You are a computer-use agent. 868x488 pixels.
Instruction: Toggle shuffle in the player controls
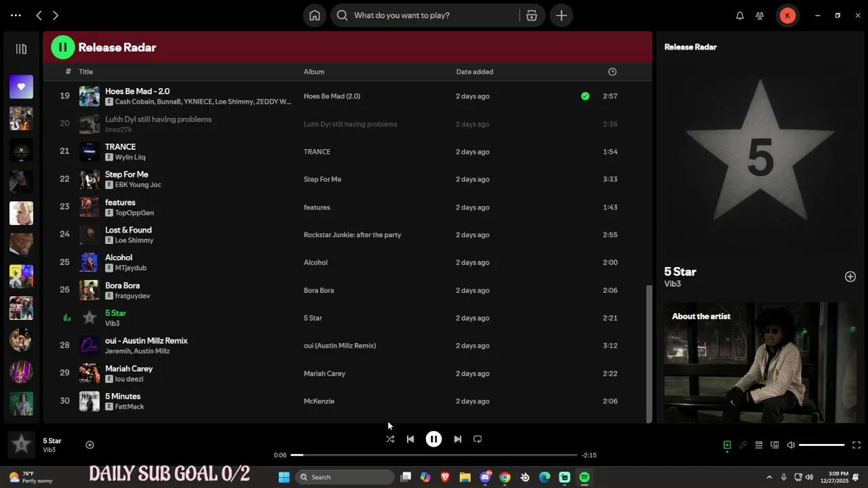tap(390, 439)
